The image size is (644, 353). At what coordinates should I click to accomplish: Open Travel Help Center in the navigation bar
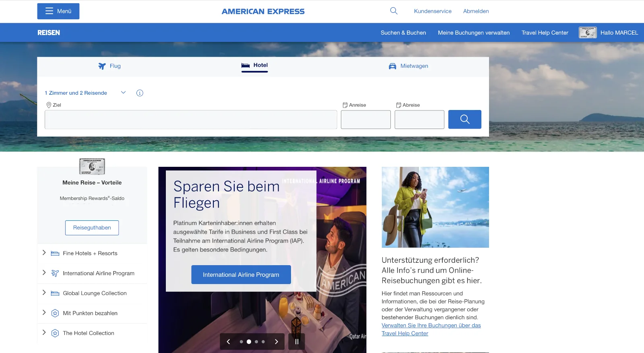pyautogui.click(x=545, y=33)
